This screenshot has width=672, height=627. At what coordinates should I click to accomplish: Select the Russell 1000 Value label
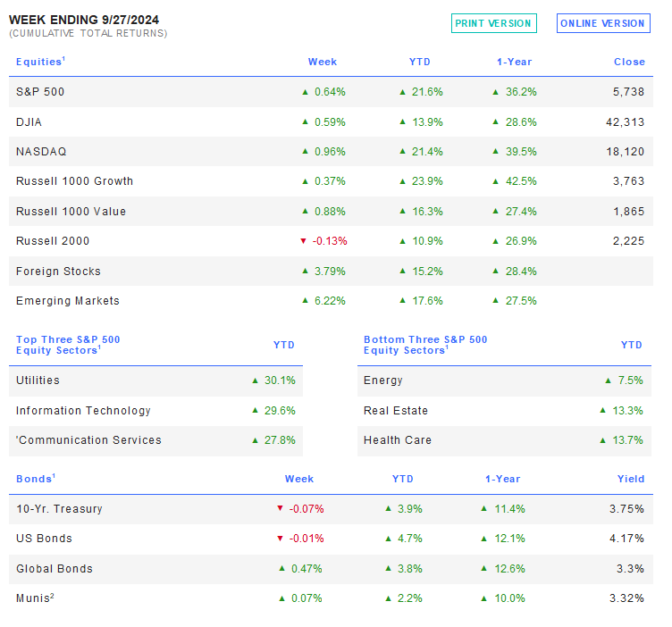tap(71, 211)
